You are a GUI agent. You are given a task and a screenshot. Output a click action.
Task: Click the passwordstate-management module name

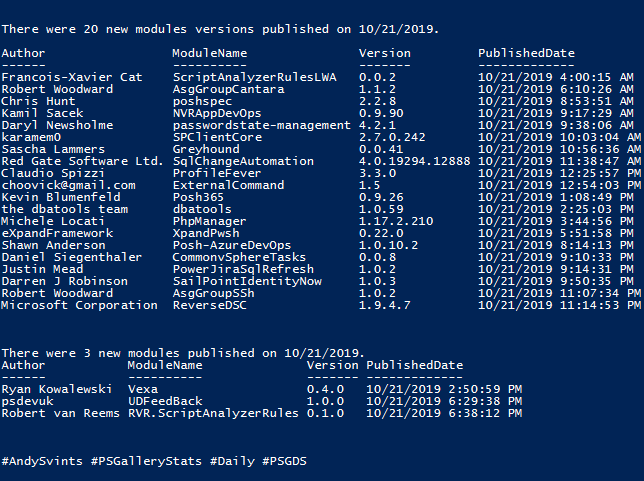click(x=262, y=125)
